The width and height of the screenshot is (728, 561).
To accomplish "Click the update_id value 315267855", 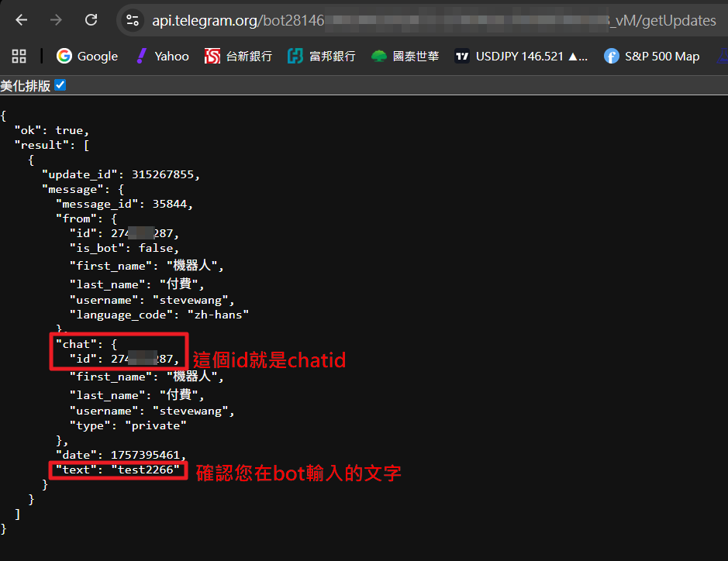I will [x=165, y=174].
